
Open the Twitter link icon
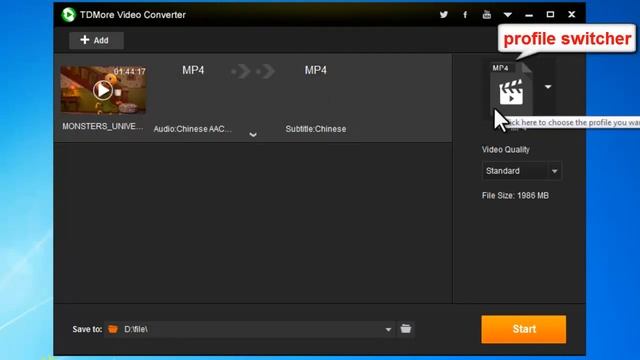444,15
